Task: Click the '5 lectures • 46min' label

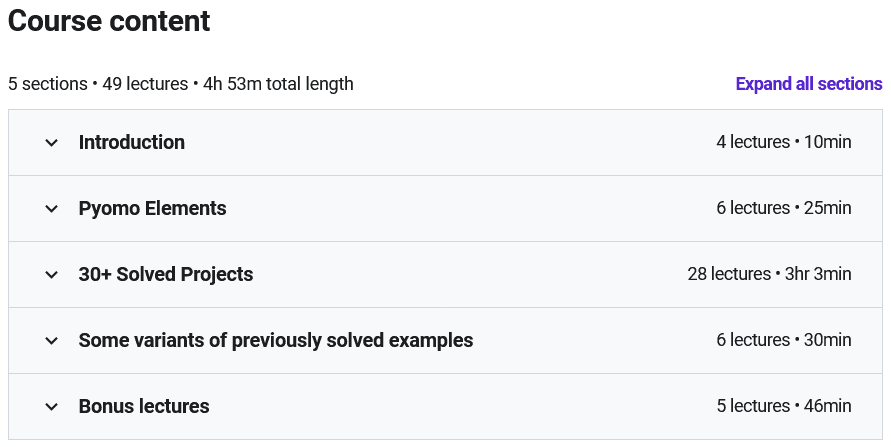Action: click(783, 406)
